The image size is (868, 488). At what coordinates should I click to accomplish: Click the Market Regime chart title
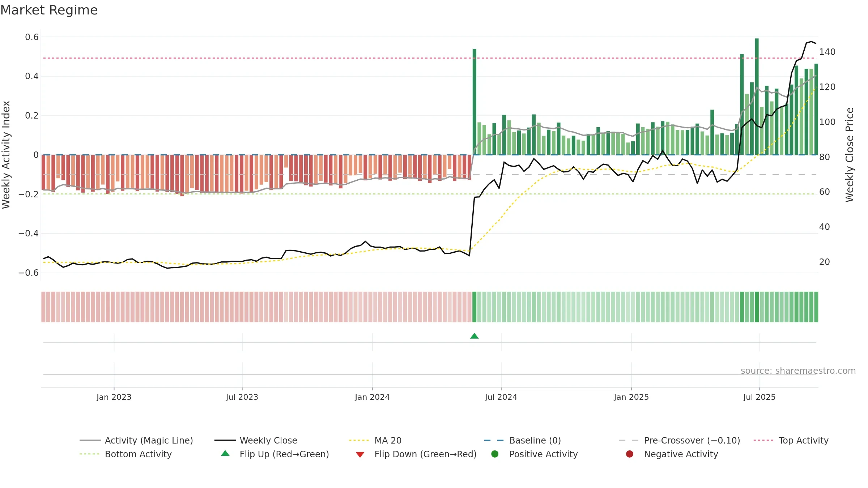(x=49, y=10)
